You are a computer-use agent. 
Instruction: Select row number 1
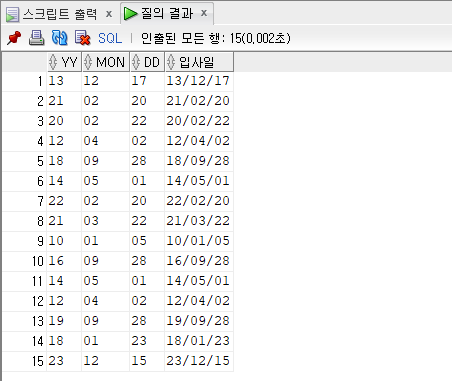(x=24, y=81)
